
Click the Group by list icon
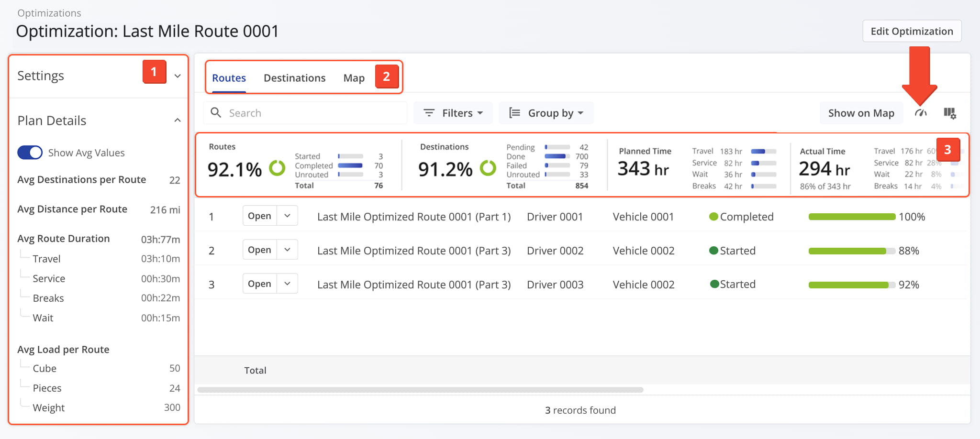514,113
